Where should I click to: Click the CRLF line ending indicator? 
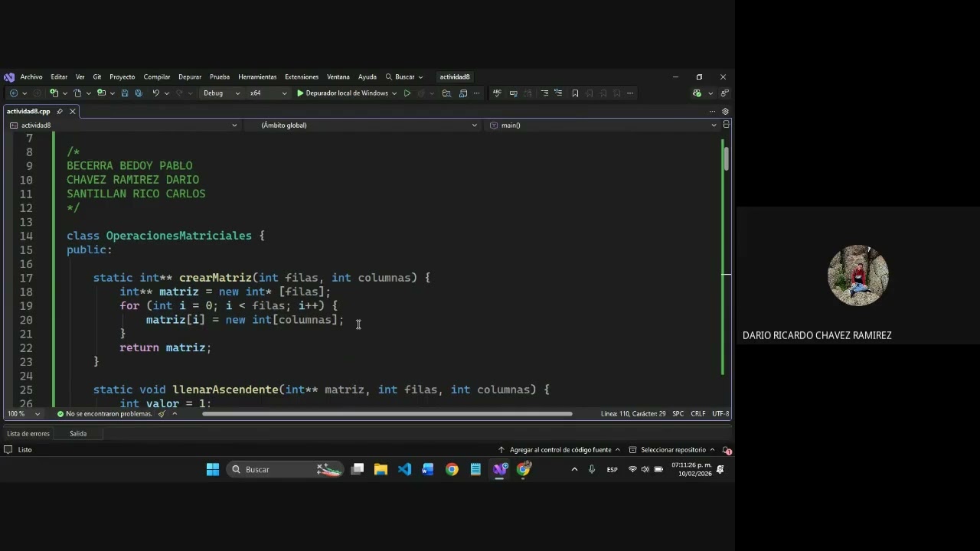(x=698, y=414)
